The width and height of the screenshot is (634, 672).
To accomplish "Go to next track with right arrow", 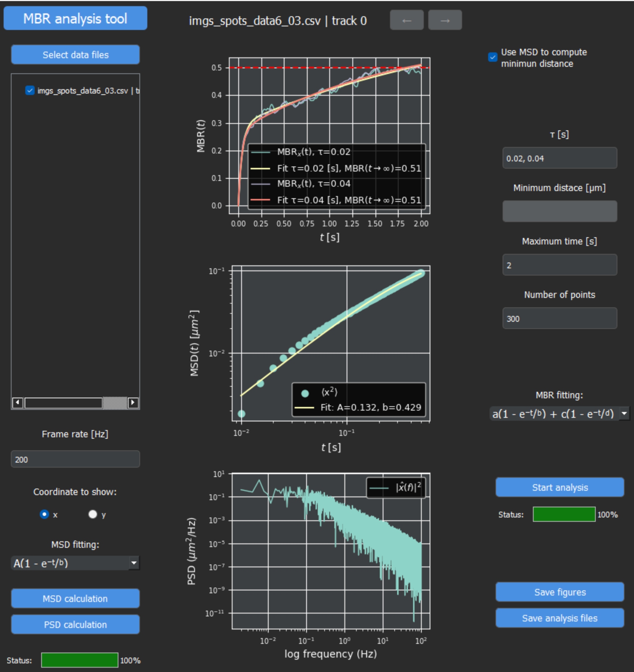I will pos(445,21).
